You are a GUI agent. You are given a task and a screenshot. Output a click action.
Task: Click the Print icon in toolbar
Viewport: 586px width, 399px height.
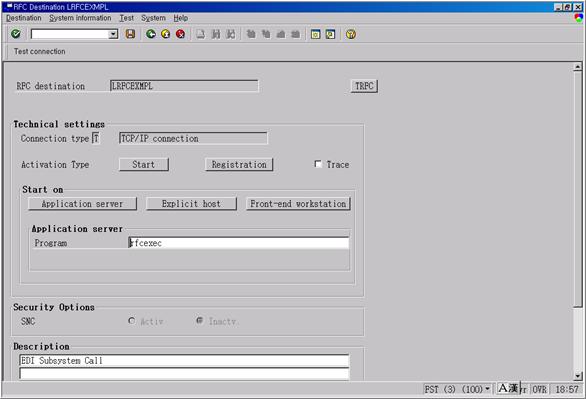201,34
